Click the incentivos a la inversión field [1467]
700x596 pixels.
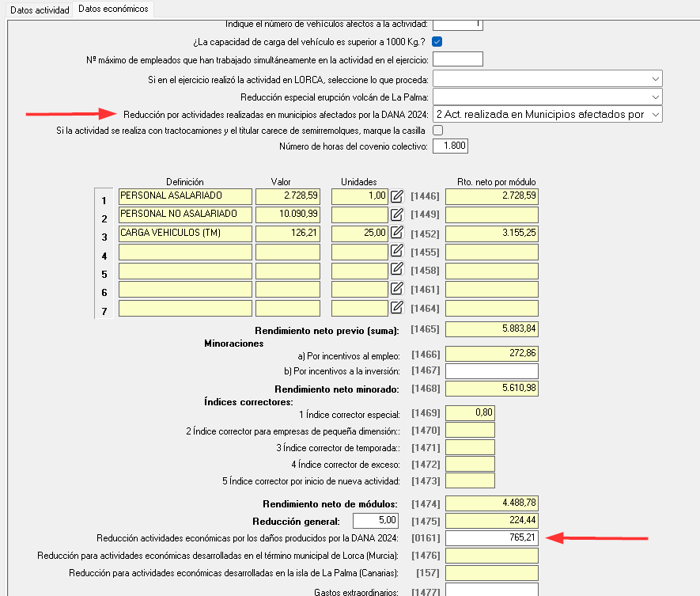point(491,371)
